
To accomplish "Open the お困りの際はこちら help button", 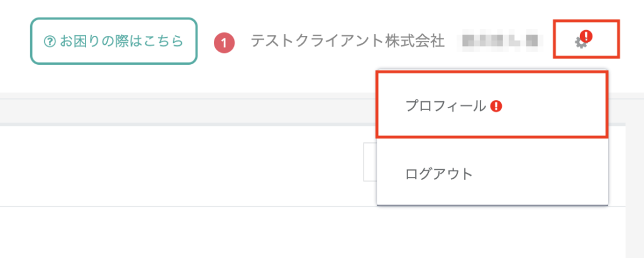I will 114,41.
